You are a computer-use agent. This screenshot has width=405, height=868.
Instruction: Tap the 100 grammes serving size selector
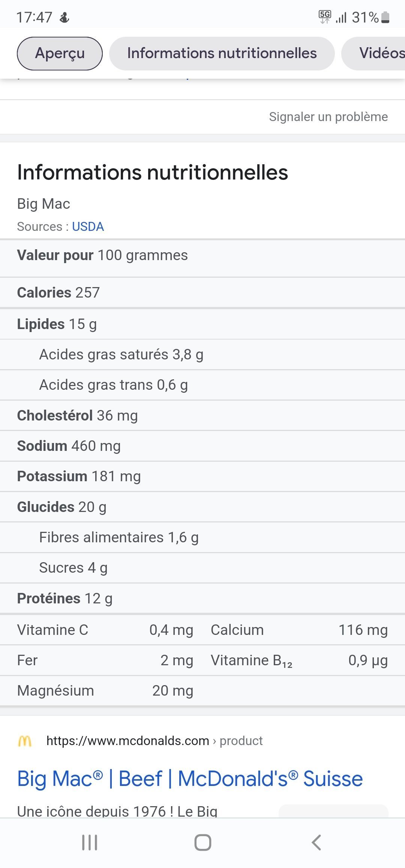pyautogui.click(x=142, y=255)
